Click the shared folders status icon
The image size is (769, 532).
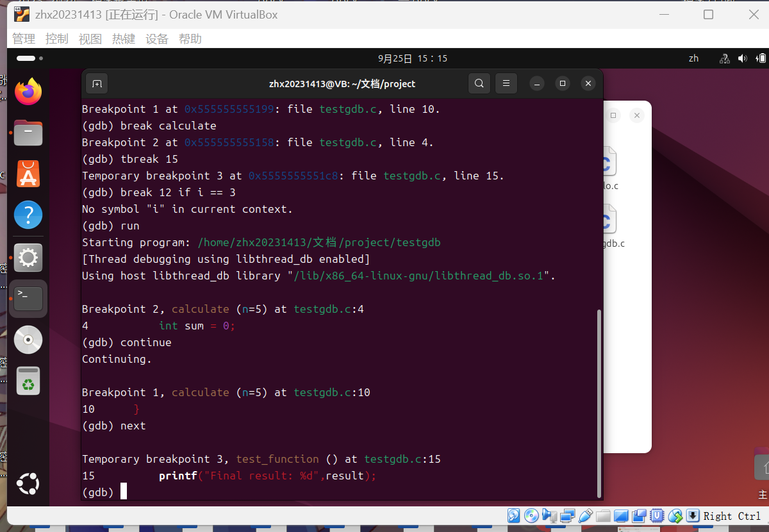click(603, 516)
